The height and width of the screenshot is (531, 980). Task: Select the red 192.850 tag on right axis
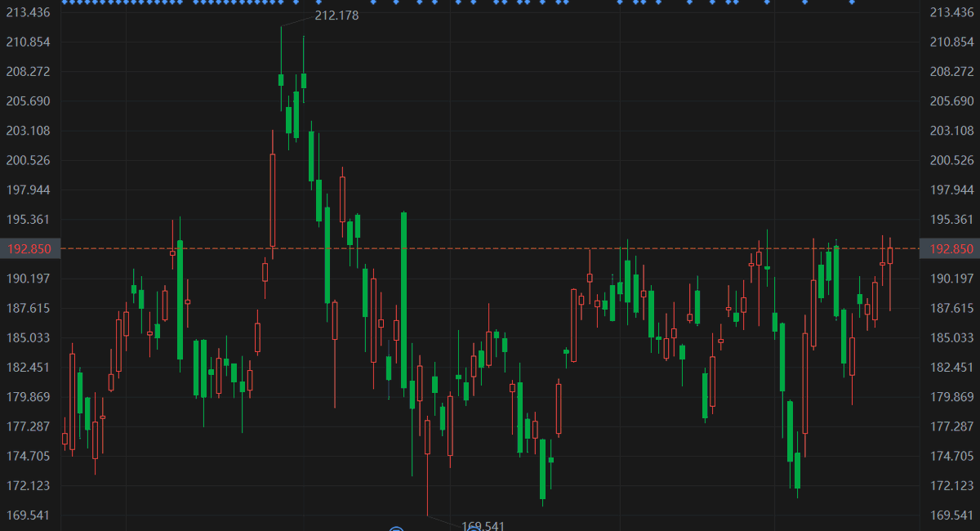coord(949,248)
